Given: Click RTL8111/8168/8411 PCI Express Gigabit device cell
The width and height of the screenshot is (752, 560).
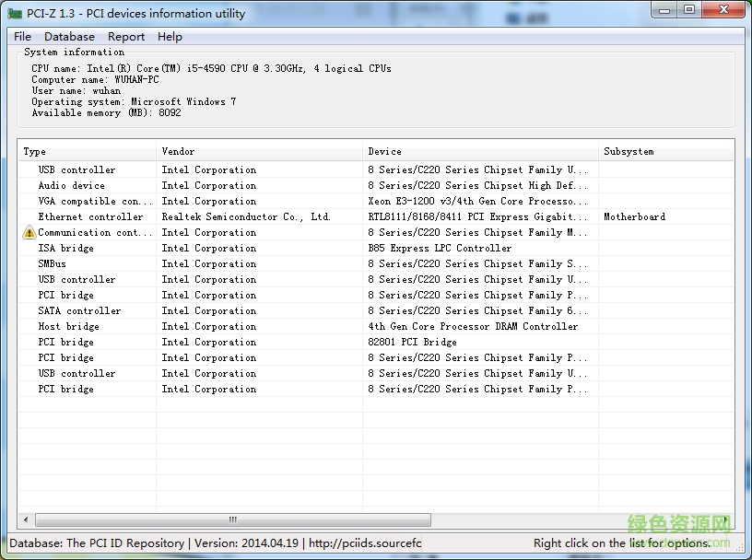Looking at the screenshot, I should point(477,216).
